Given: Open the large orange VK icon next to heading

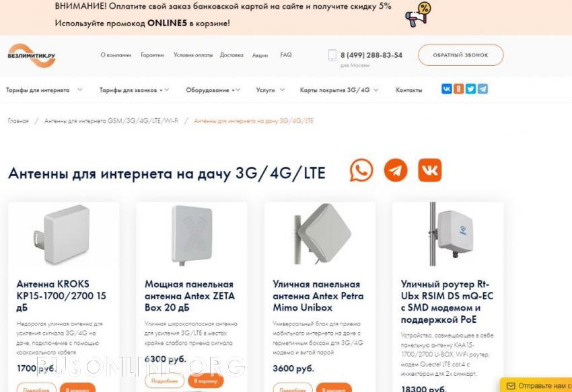Looking at the screenshot, I should [x=430, y=170].
